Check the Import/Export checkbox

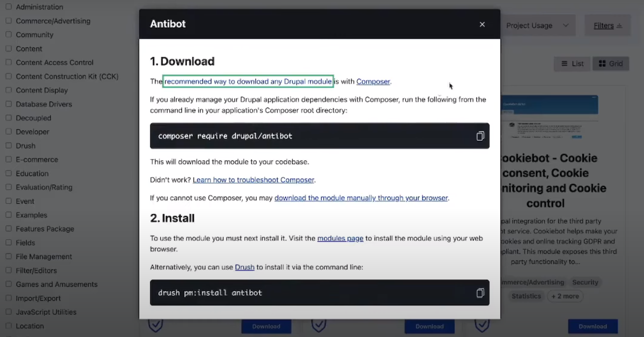8,298
